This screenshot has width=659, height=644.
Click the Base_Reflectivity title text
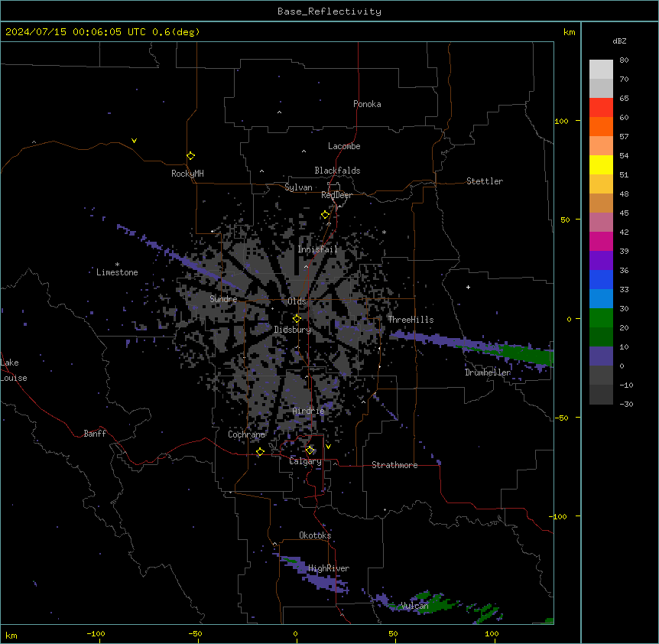329,11
